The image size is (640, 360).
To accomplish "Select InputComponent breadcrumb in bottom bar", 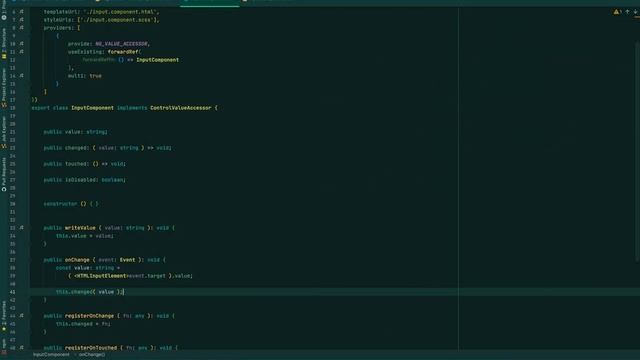I will [x=51, y=355].
